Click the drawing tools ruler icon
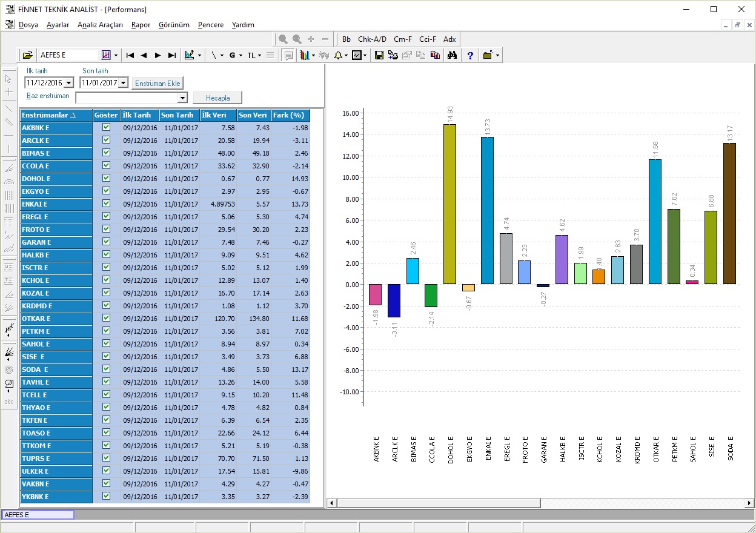Screen dimensions: 756x533 [x=189, y=55]
